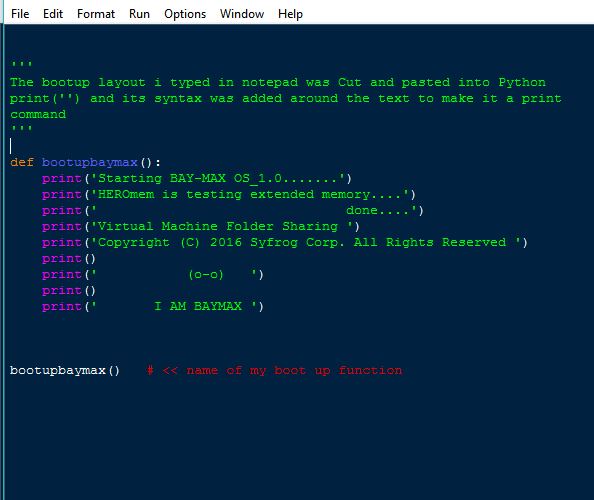594x500 pixels.
Task: Click the '# << name of my boot up function' comment
Action: coord(274,370)
